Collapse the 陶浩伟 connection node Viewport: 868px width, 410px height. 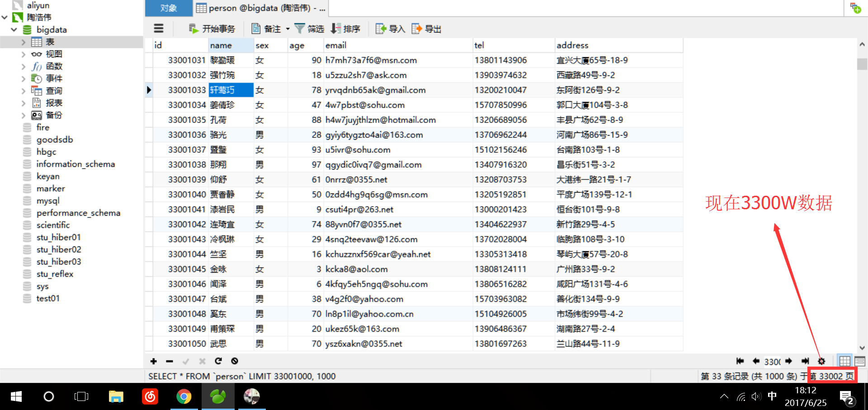5,17
